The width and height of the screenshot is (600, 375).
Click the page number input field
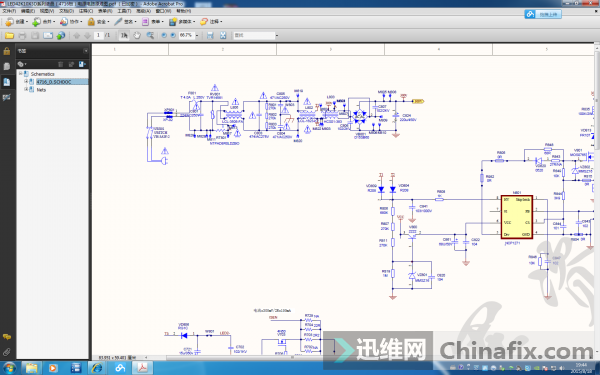tap(99, 36)
